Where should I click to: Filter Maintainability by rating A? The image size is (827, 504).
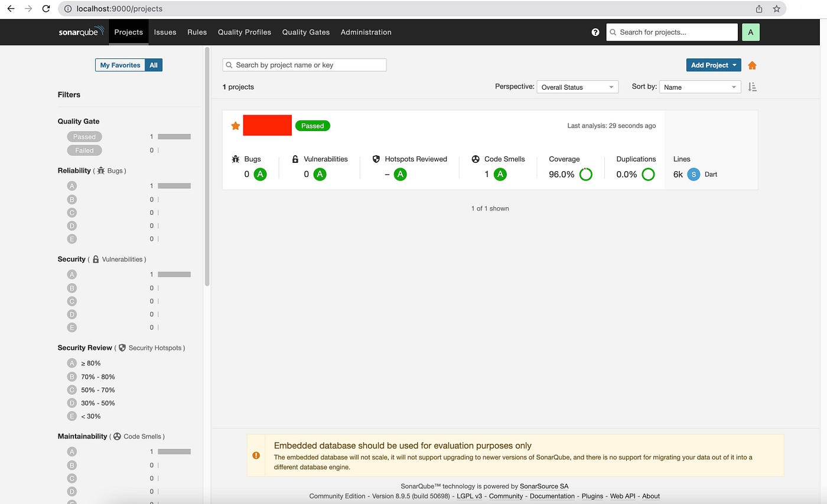click(x=72, y=451)
